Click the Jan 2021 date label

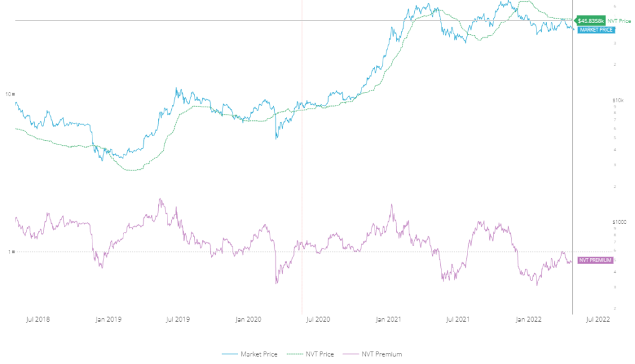point(389,320)
